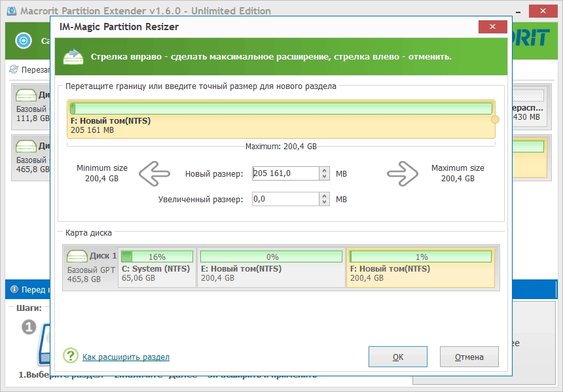Click the '205 161 MB' size text
563x392 pixels.
coord(92,130)
